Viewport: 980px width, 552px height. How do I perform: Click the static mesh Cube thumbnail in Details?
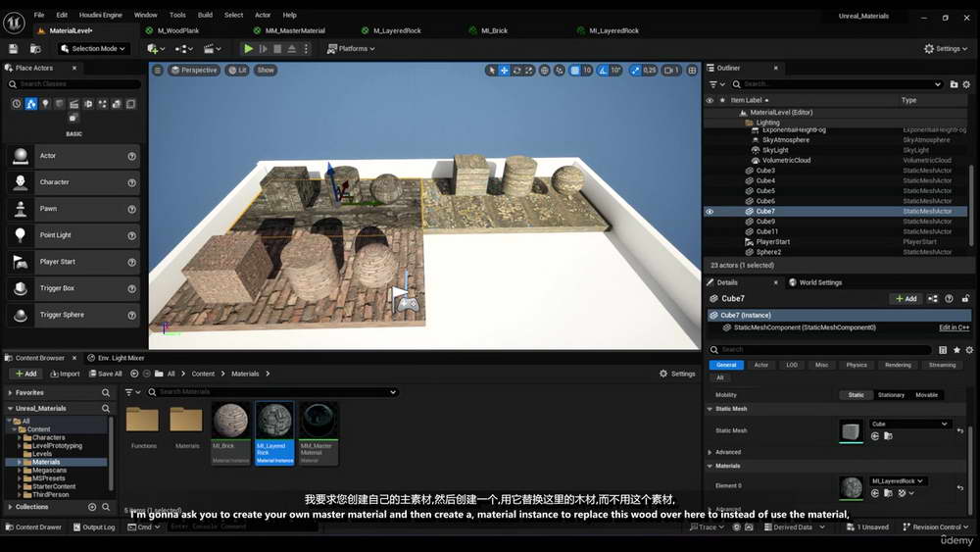[850, 431]
